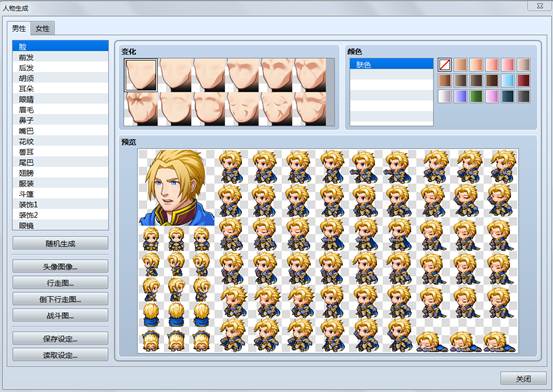Select 斗篷 in the parts list

[60, 194]
